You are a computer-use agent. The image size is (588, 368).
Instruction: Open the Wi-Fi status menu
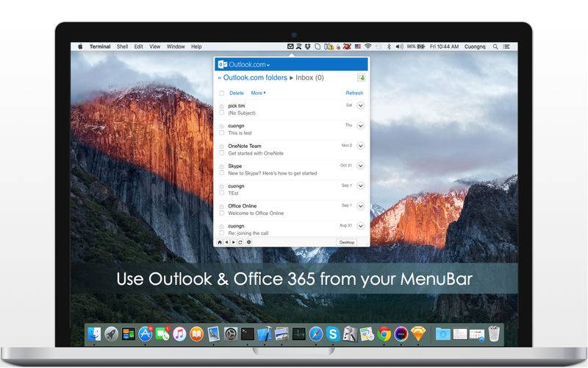tap(368, 46)
